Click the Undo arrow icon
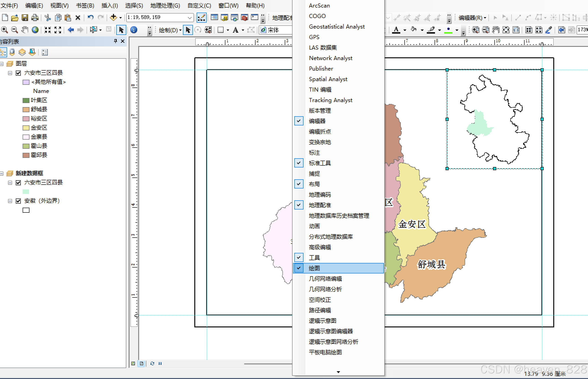588x379 pixels. pos(90,17)
